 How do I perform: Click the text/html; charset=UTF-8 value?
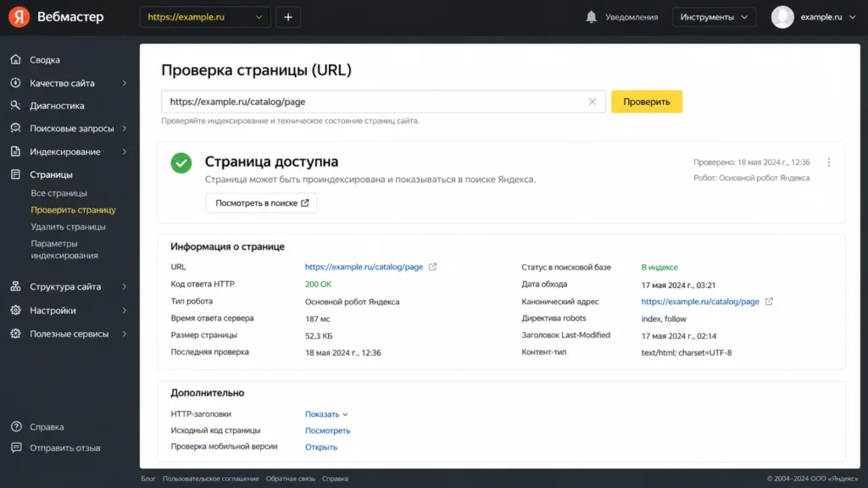pos(687,353)
